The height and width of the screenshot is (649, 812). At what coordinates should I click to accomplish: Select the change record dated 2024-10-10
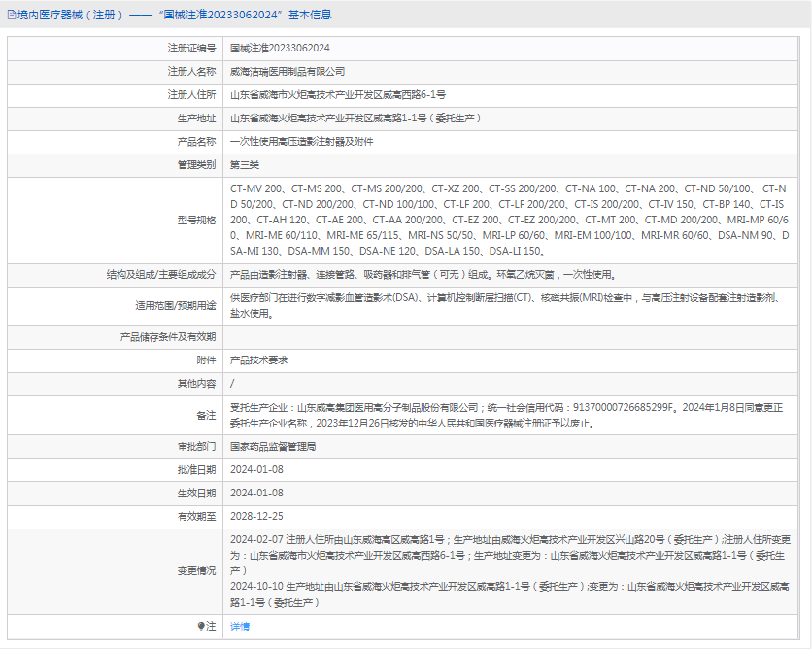click(510, 595)
